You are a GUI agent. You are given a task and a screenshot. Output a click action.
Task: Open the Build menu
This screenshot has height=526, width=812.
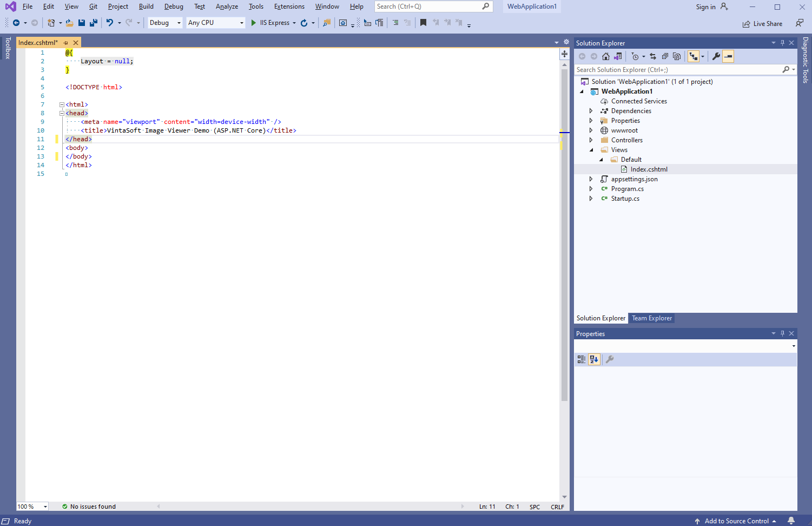(146, 6)
